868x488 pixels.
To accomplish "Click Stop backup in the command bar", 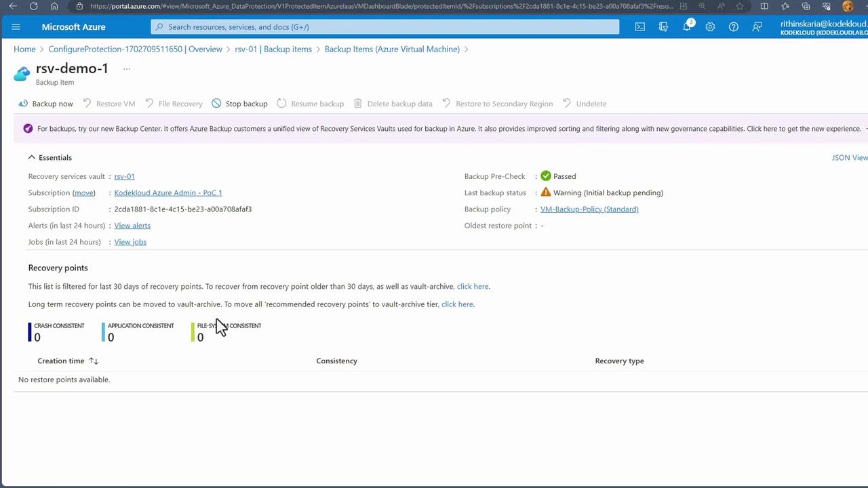I will (x=239, y=104).
